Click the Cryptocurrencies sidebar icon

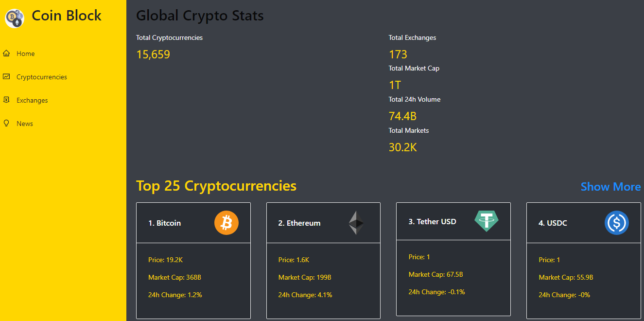point(6,76)
